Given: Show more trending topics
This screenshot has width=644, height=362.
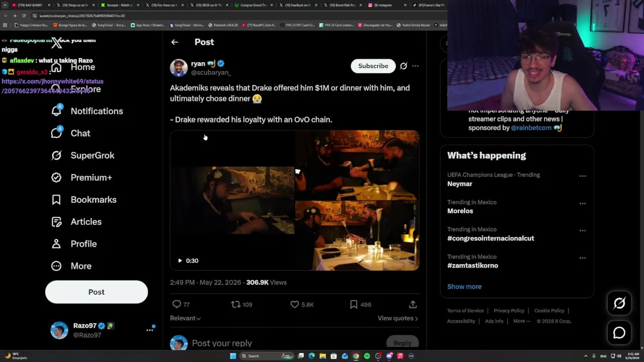Looking at the screenshot, I should coord(464,287).
